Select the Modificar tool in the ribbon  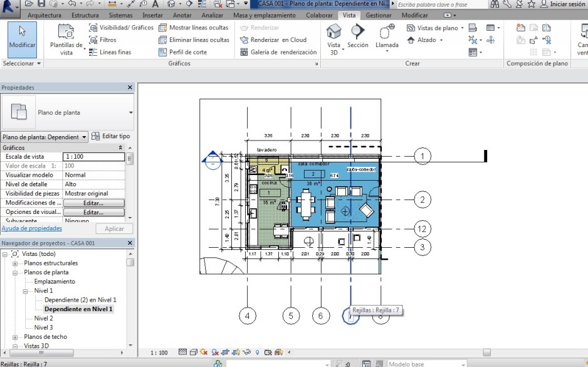pyautogui.click(x=23, y=38)
